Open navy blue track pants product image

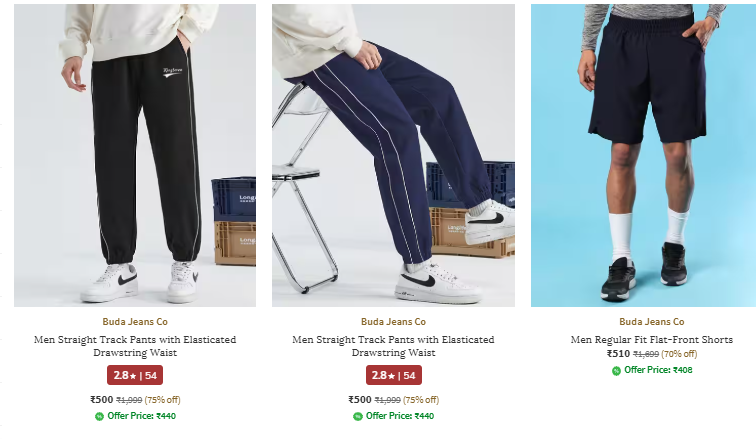(393, 155)
